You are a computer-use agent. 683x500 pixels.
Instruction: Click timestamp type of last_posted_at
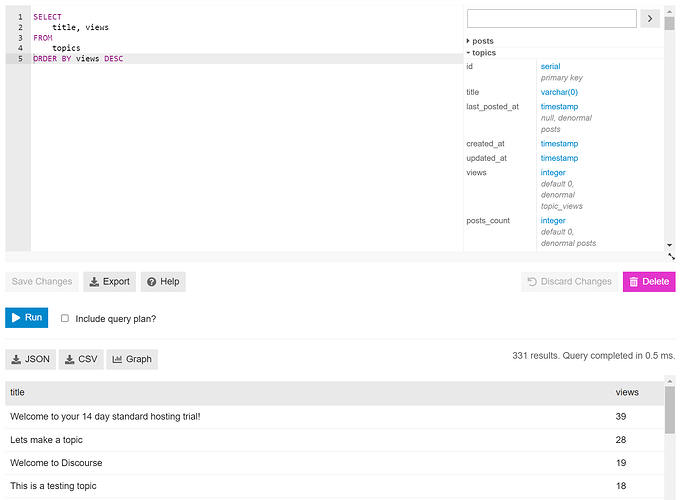(x=559, y=107)
